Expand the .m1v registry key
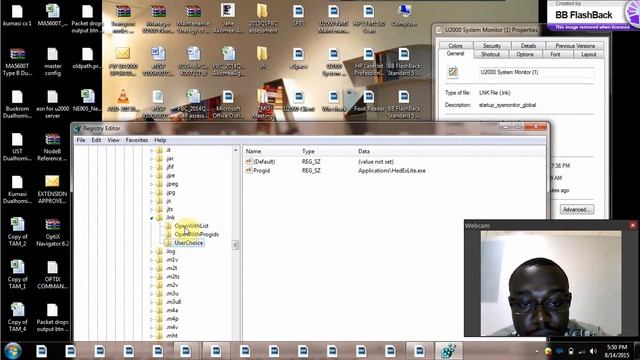 pyautogui.click(x=152, y=260)
